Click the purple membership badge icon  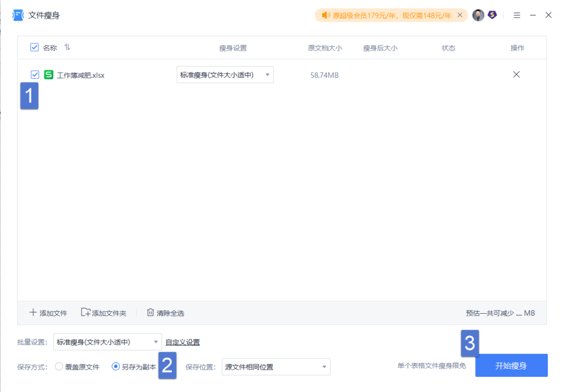492,15
